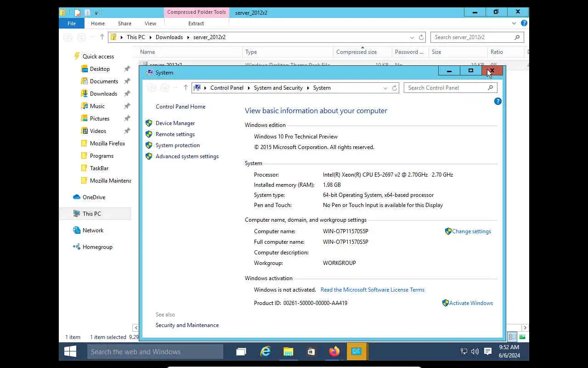
Task: Open Remote settings link
Action: (175, 134)
